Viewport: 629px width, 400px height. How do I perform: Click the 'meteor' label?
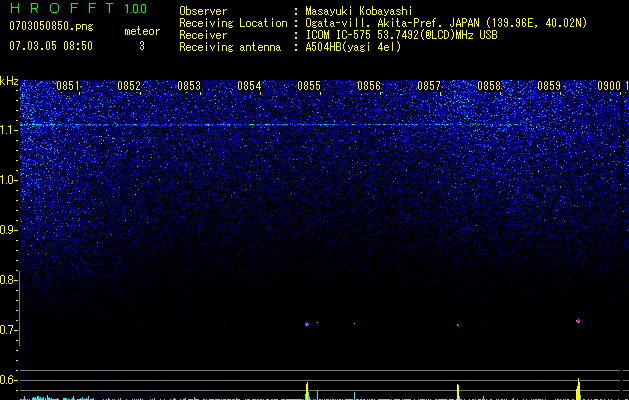[142, 31]
